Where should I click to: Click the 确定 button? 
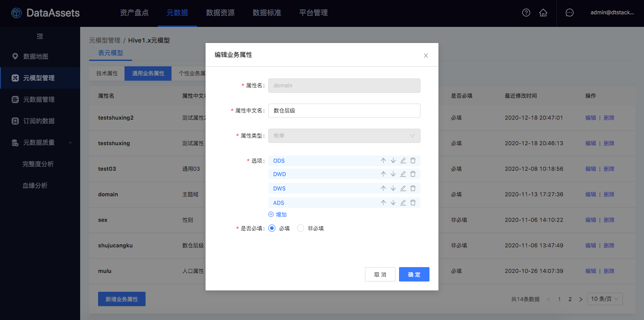click(x=414, y=274)
